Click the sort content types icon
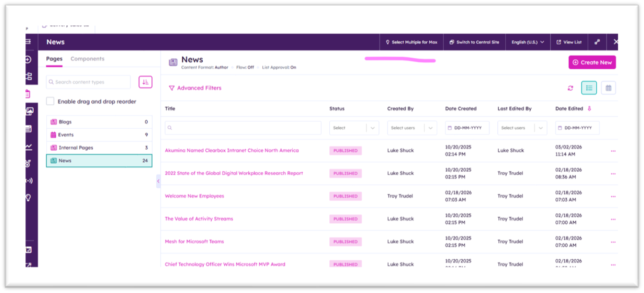The image size is (644, 293). (x=146, y=82)
